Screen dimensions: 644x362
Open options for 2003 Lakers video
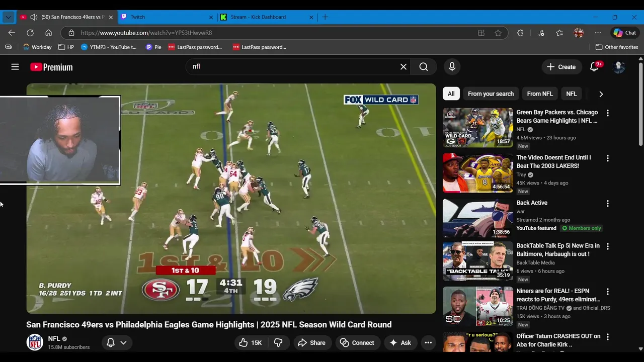click(x=607, y=158)
